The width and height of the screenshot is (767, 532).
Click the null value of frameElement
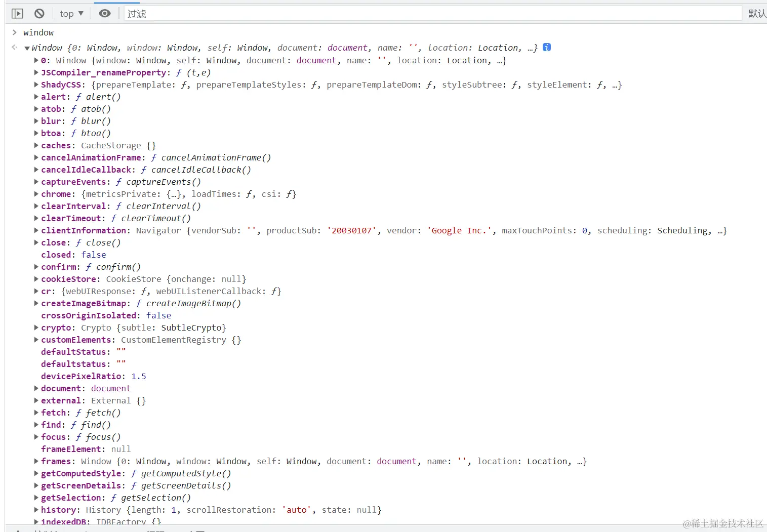point(121,449)
